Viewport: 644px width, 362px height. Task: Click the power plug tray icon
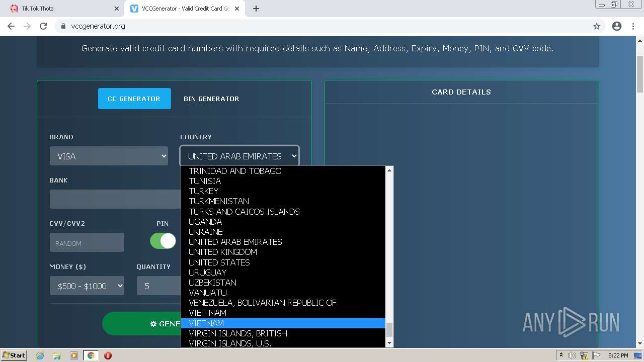pyautogui.click(x=584, y=355)
